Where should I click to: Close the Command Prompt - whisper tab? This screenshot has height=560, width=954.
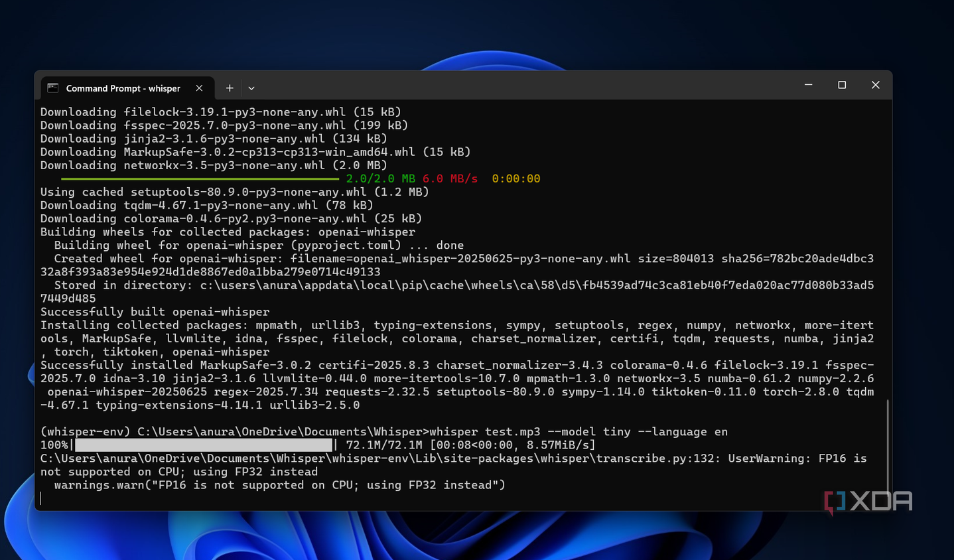(x=199, y=88)
